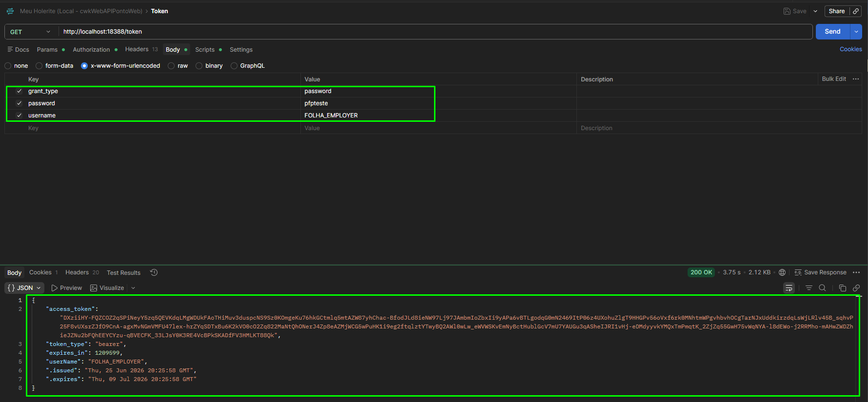Click the Save Response button
The height and width of the screenshot is (402, 868).
coord(820,272)
